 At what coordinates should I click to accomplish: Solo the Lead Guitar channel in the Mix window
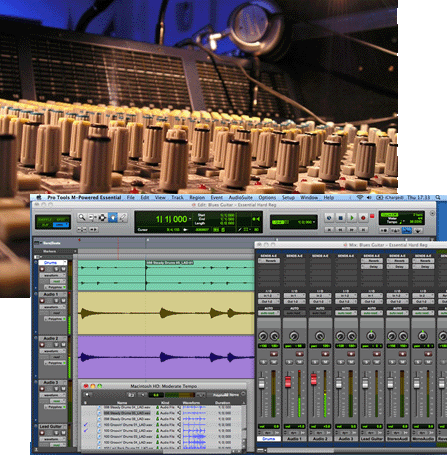(x=367, y=362)
